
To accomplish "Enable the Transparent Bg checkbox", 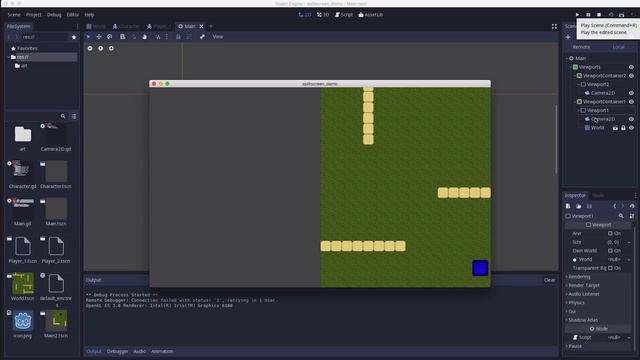I will pyautogui.click(x=610, y=268).
